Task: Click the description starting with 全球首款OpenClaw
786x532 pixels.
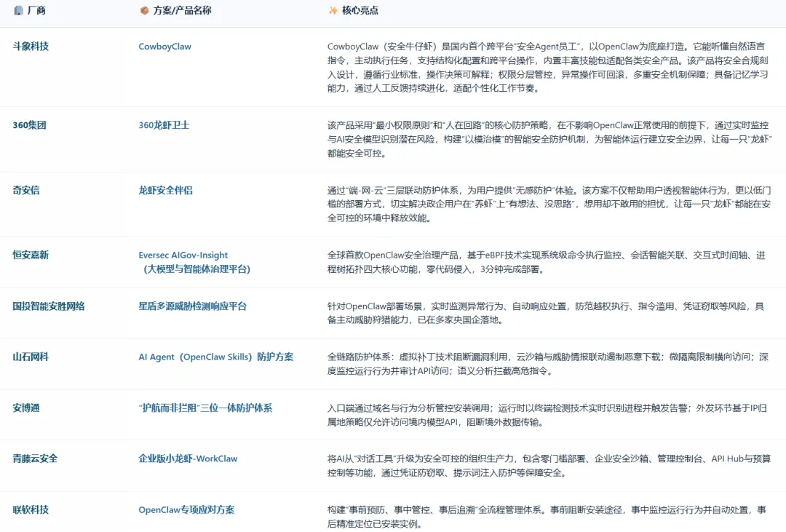Action: coord(547,262)
